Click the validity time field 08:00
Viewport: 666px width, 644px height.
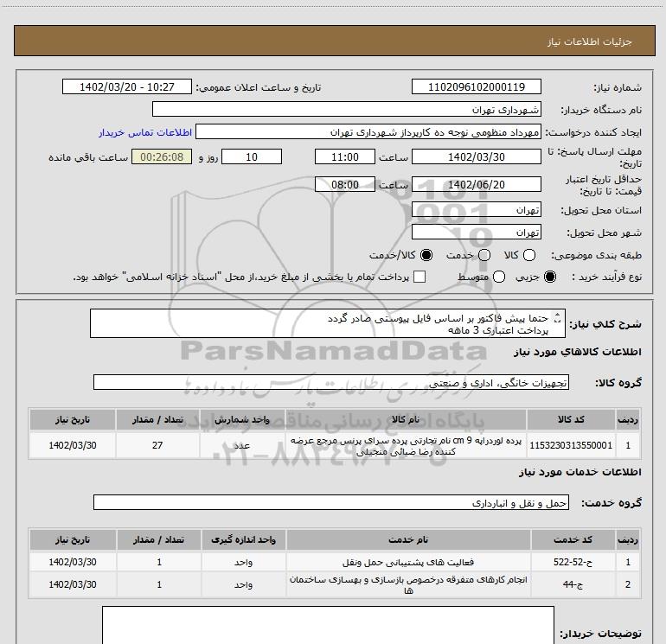point(345,184)
